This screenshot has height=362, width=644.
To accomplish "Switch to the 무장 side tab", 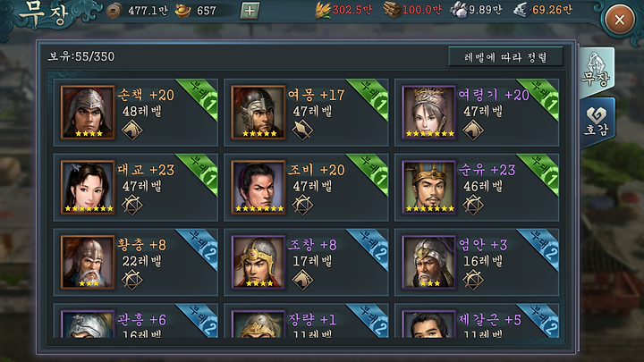I will pyautogui.click(x=597, y=71).
